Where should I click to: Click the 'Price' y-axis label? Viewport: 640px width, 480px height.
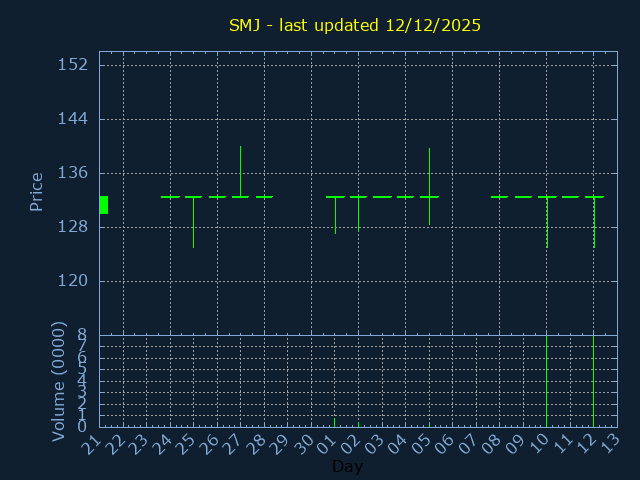click(x=36, y=191)
